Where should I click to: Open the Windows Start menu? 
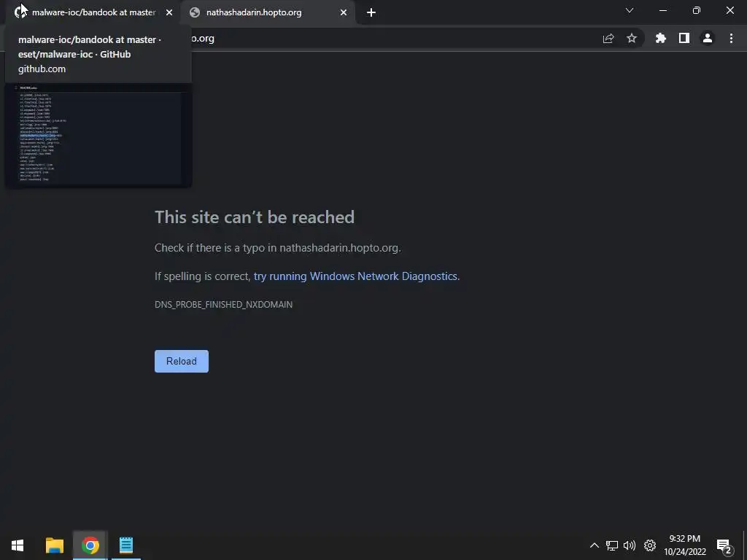(18, 545)
